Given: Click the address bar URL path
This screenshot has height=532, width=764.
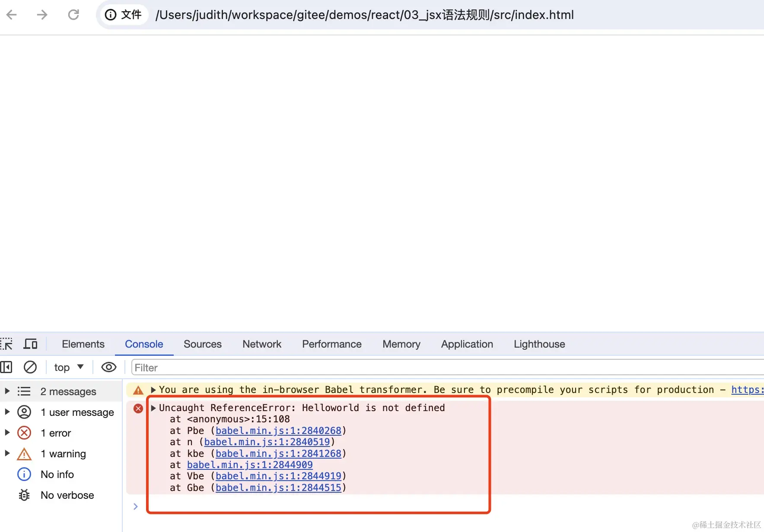Looking at the screenshot, I should coord(364,15).
